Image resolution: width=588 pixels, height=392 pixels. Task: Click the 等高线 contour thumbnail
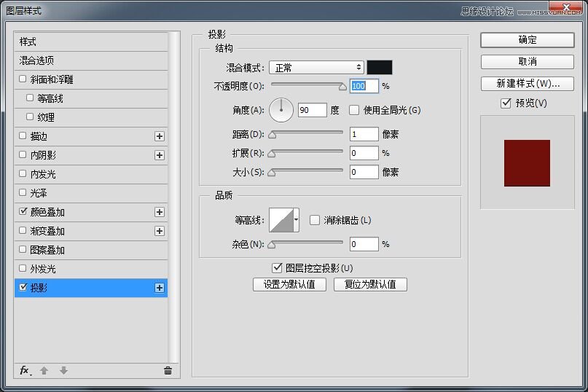[x=281, y=220]
